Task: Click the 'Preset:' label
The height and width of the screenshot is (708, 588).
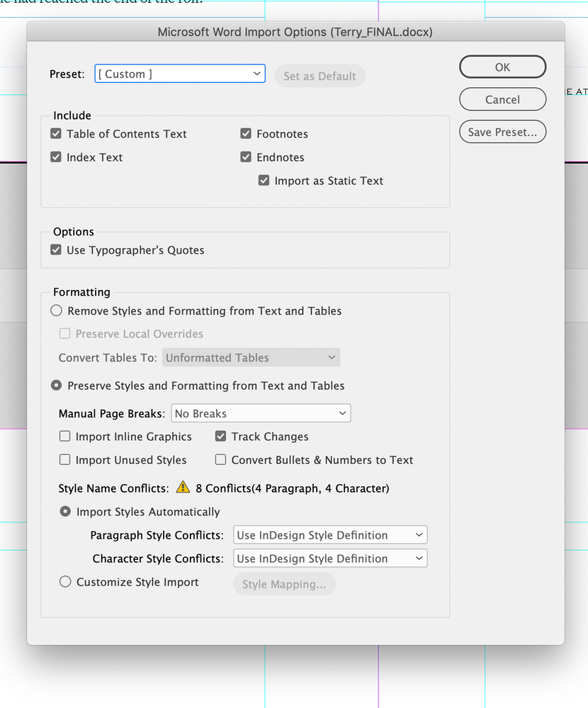Action: (67, 74)
